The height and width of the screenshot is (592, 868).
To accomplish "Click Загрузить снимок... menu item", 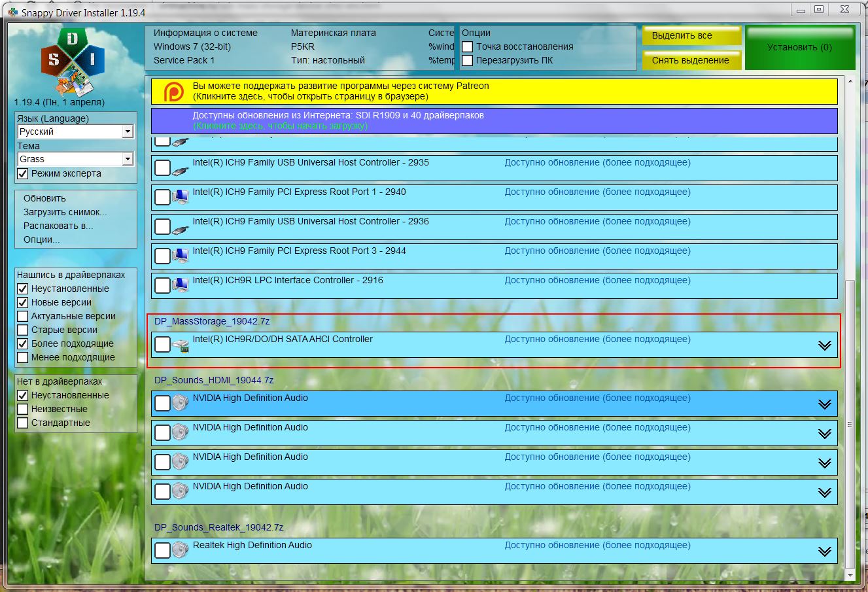I will point(65,212).
